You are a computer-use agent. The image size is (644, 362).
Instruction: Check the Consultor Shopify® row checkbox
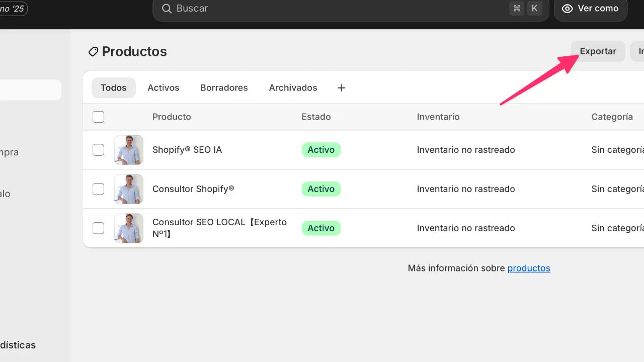coord(98,189)
